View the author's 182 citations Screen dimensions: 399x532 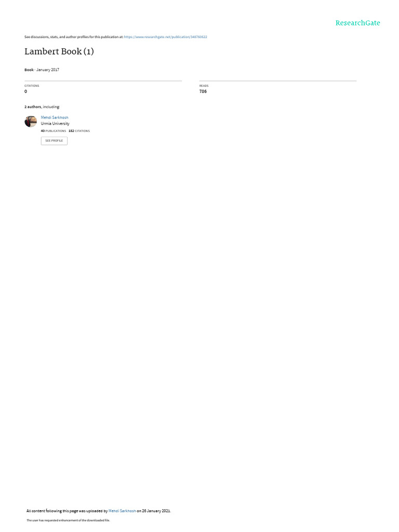click(x=79, y=130)
